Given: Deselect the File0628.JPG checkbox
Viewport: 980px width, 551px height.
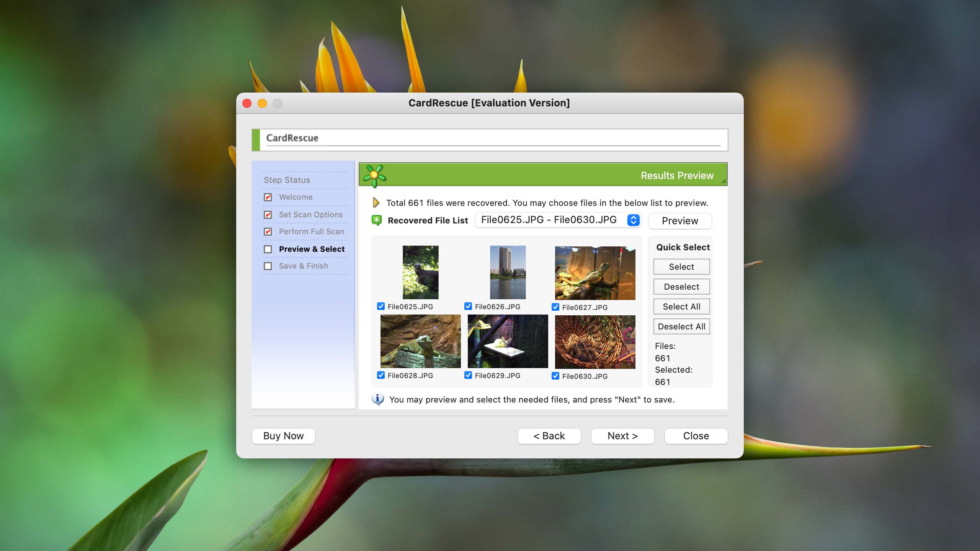Looking at the screenshot, I should click(381, 375).
